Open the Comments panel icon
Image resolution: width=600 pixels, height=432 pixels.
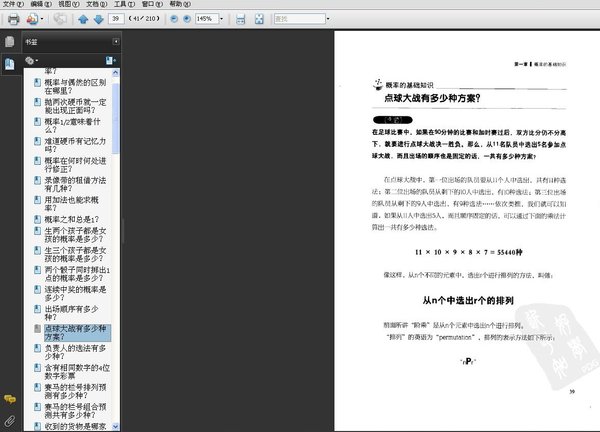(10, 399)
